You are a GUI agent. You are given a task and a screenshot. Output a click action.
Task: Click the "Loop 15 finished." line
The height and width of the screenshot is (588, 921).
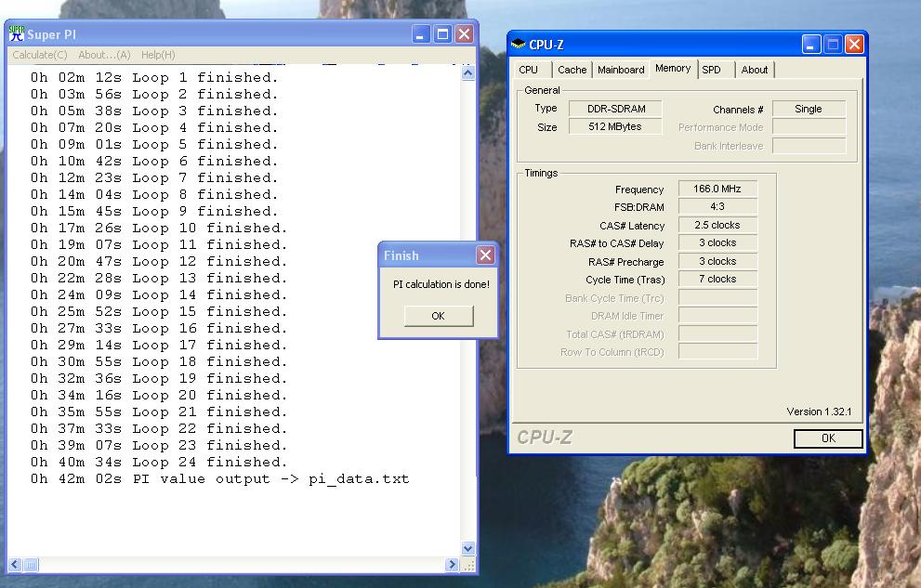[159, 311]
